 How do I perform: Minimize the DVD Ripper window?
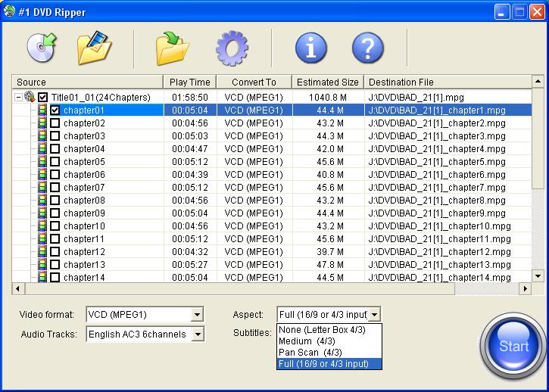point(502,12)
